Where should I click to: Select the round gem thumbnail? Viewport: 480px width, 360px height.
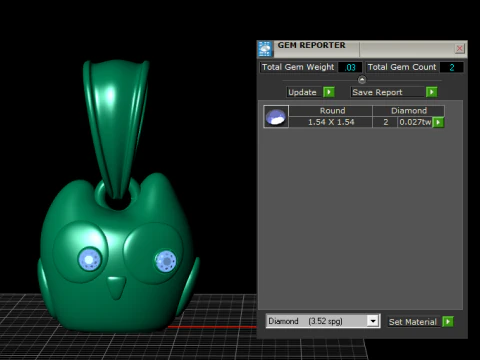pyautogui.click(x=276, y=117)
